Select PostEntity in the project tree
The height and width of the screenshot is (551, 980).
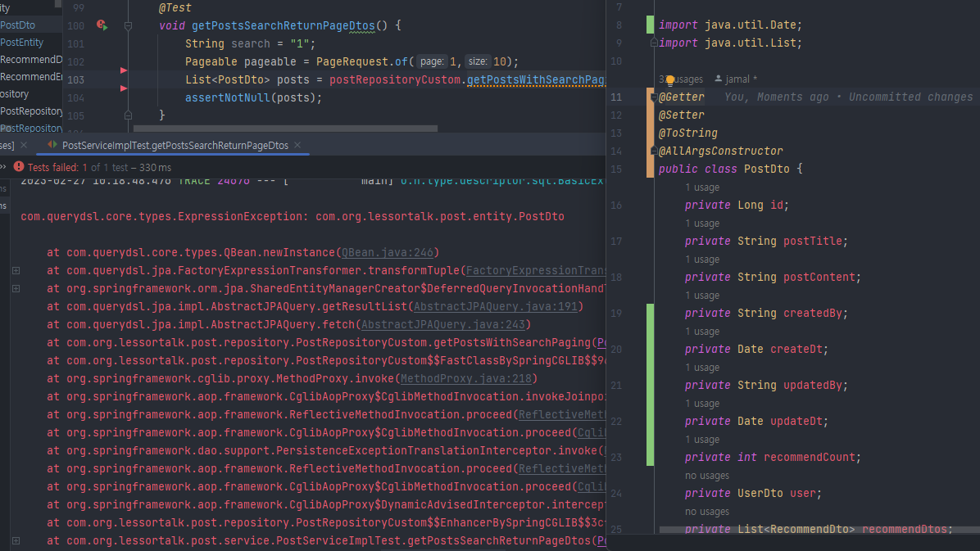(x=22, y=43)
